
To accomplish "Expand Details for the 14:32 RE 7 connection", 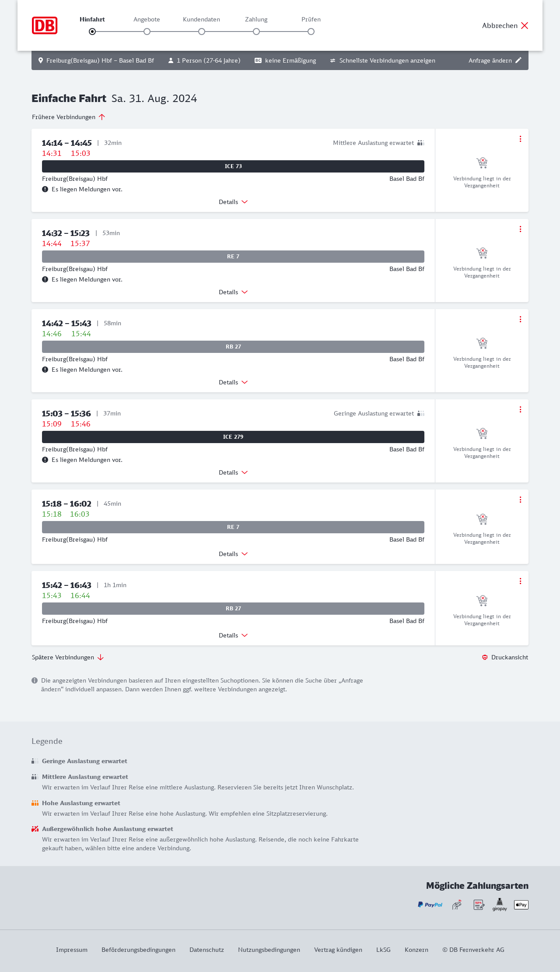I will click(x=233, y=292).
